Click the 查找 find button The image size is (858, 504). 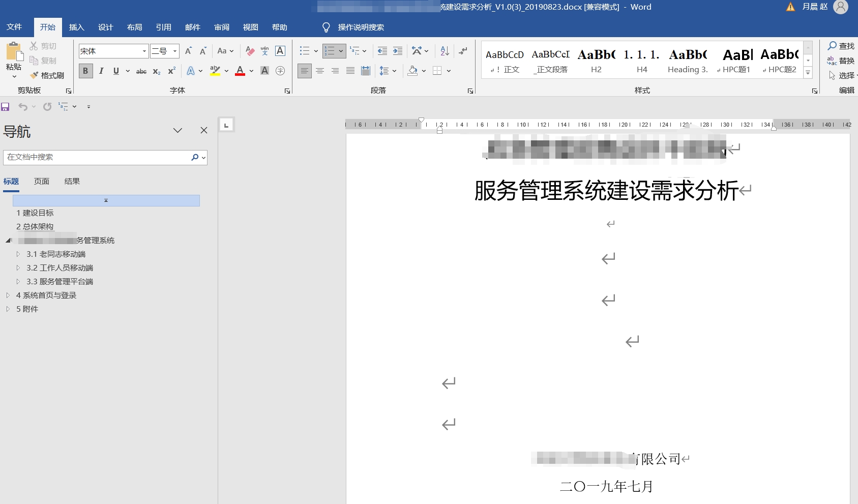click(x=841, y=46)
